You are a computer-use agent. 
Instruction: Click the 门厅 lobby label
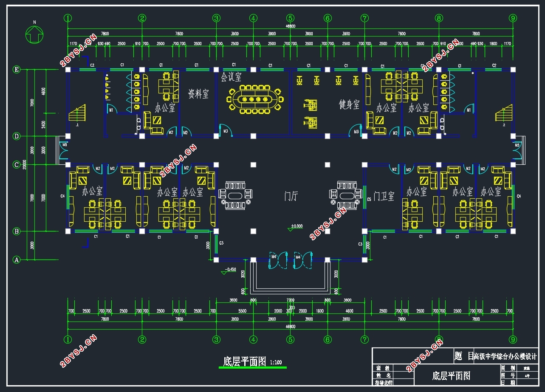(291, 196)
